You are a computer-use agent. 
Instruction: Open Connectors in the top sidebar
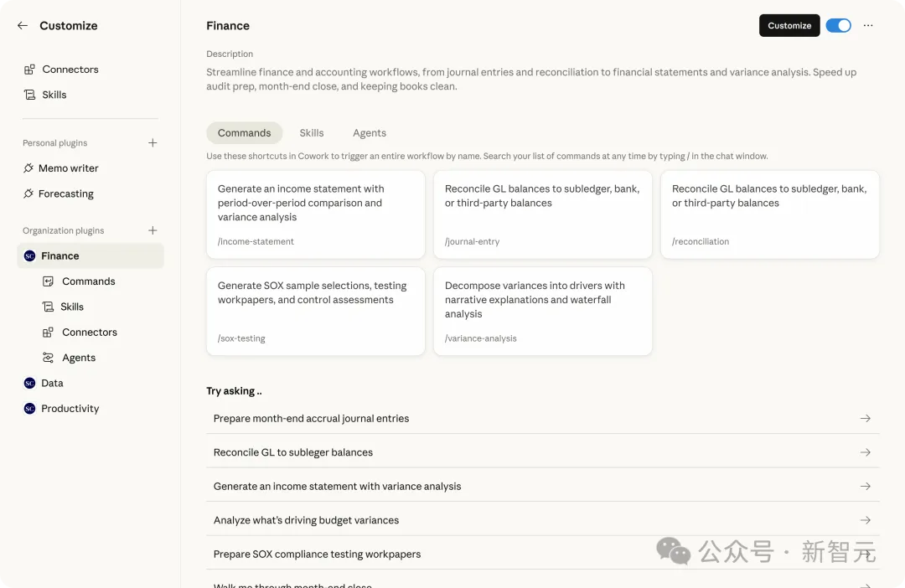click(70, 70)
